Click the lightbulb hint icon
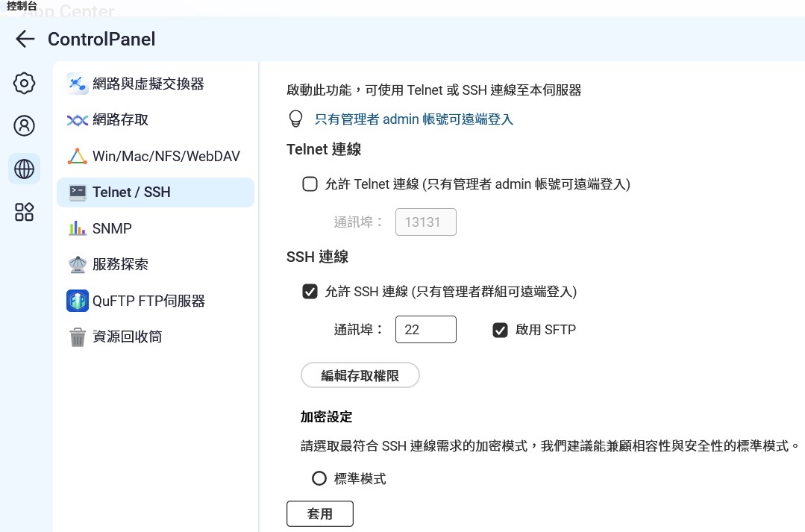This screenshot has width=805, height=532. tap(296, 119)
